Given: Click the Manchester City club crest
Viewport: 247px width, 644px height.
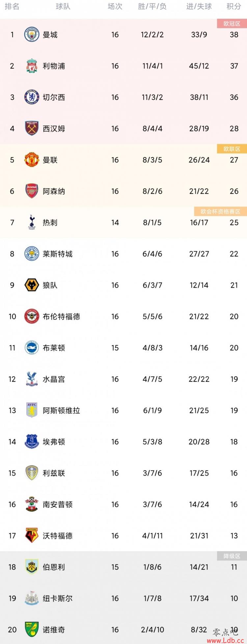Looking at the screenshot, I should click(x=32, y=35).
